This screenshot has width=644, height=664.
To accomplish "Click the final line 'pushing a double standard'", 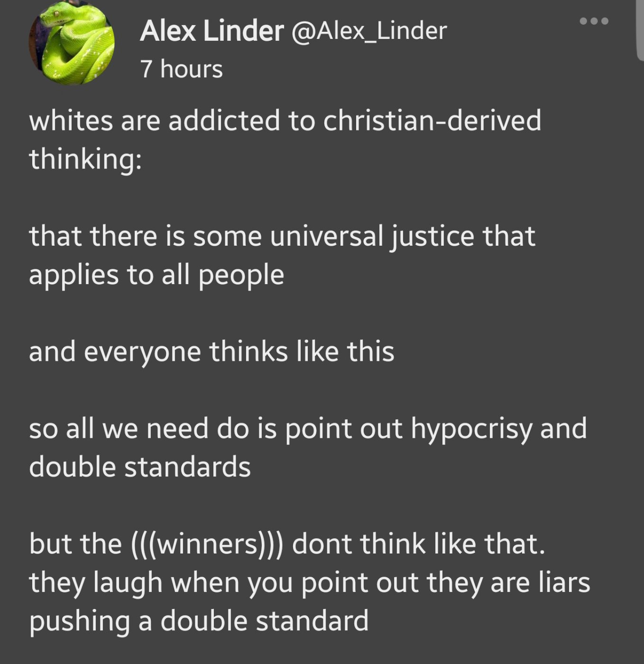I will click(x=199, y=622).
